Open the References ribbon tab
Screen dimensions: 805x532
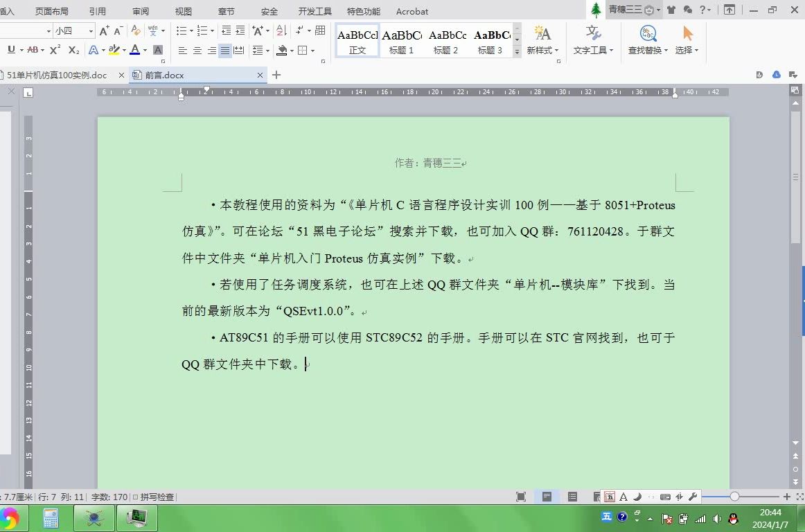97,11
